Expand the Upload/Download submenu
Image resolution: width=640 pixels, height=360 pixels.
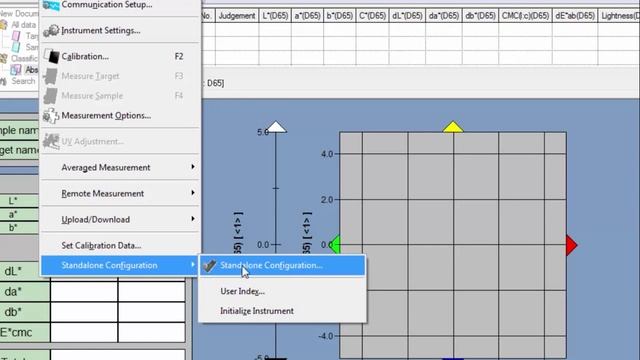coord(120,219)
